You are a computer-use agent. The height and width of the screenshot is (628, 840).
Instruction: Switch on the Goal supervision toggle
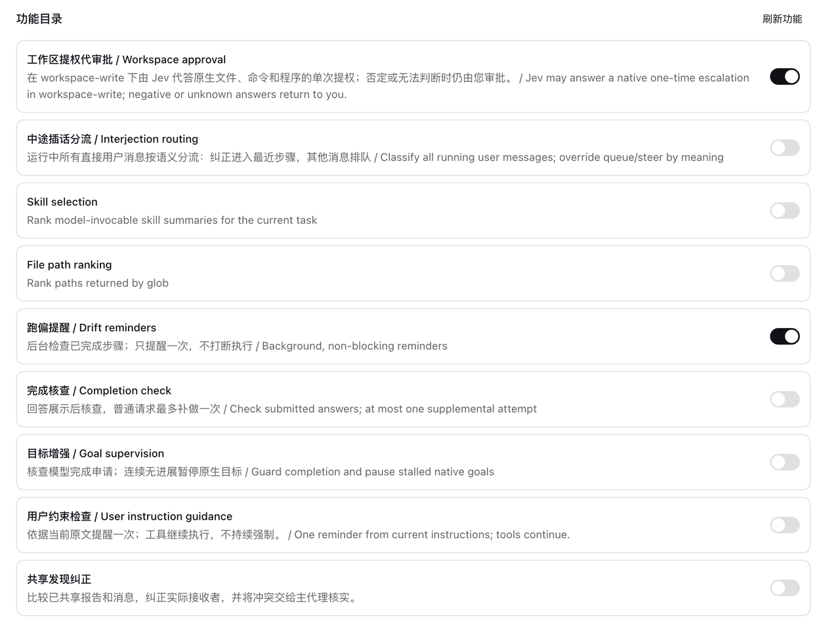[784, 463]
